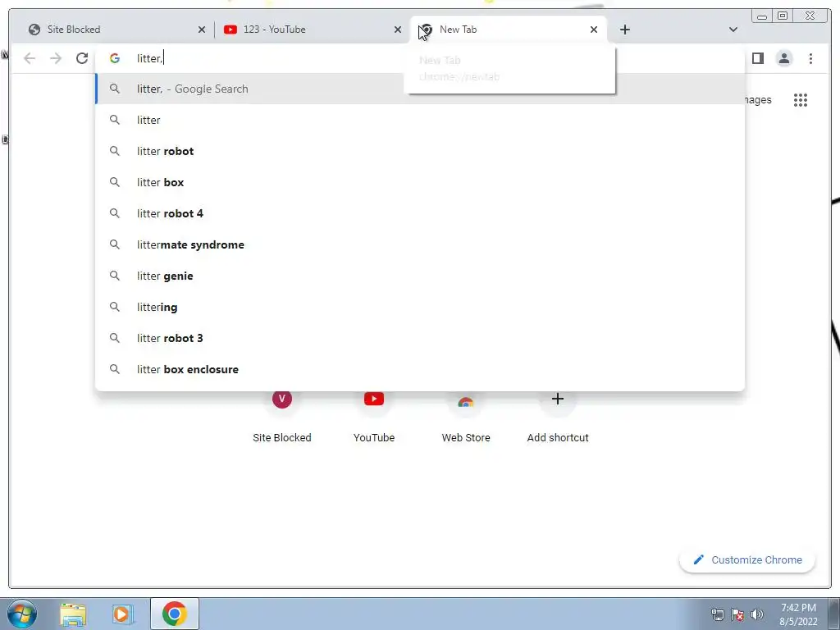Select 'littermate syndrome' suggestion
The width and height of the screenshot is (840, 630).
[420, 244]
